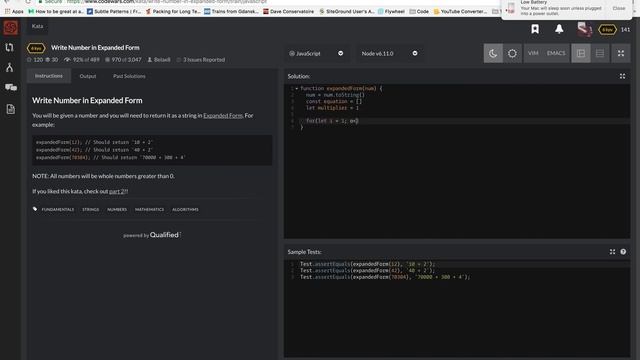Enable the dark theme moon toggle
The width and height of the screenshot is (640, 360).
493,53
